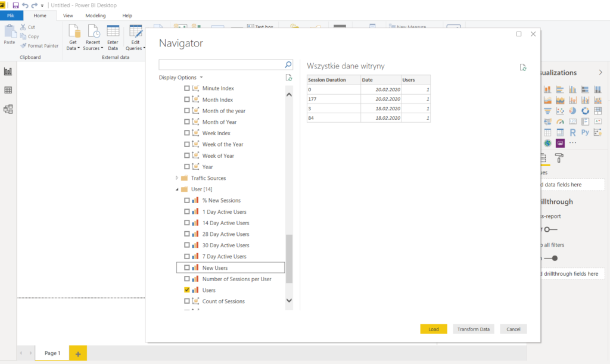
Task: Insert a gauge visualization
Action: click(x=560, y=122)
